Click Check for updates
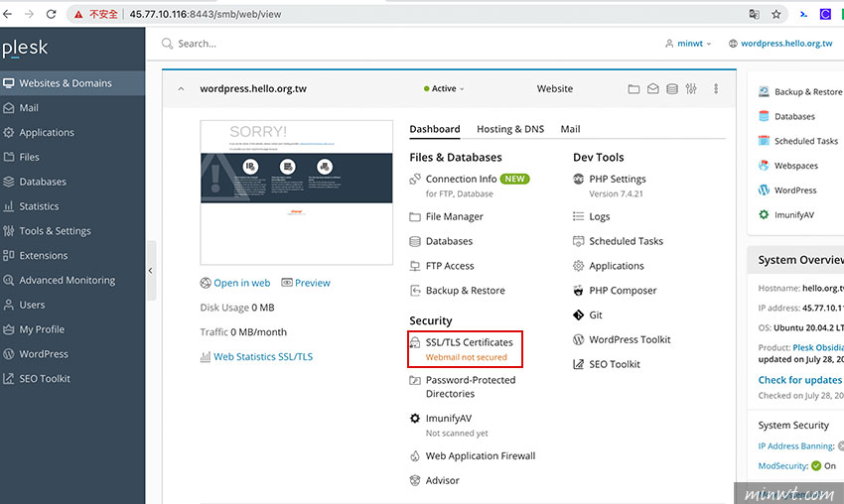 [800, 380]
